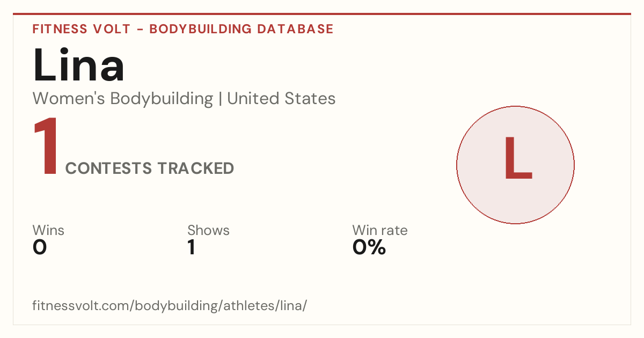The height and width of the screenshot is (338, 644).
Task: Click the United States country label
Action: (281, 99)
